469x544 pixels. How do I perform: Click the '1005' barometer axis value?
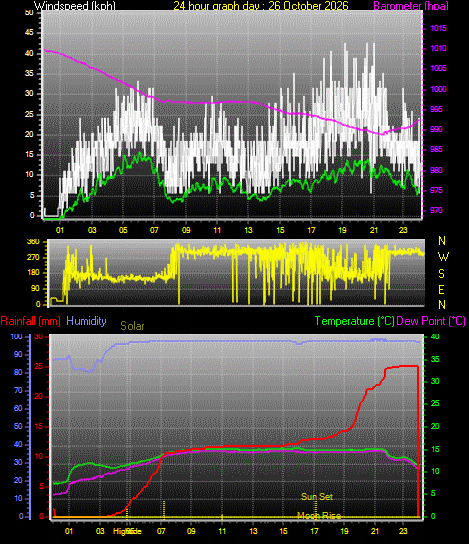438,68
